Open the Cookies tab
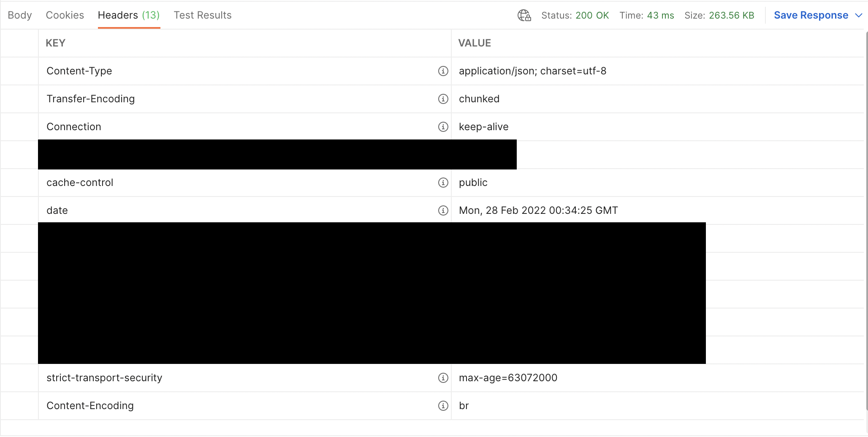Image resolution: width=868 pixels, height=437 pixels. (x=65, y=15)
